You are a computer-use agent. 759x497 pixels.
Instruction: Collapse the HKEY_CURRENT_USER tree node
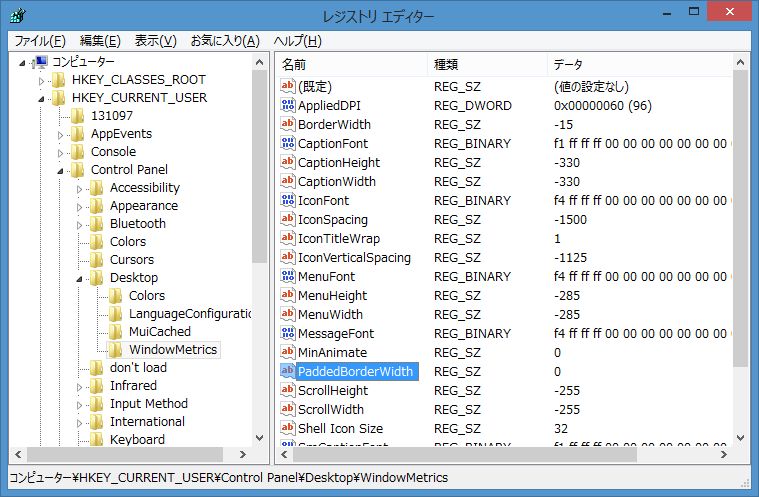[x=41, y=99]
